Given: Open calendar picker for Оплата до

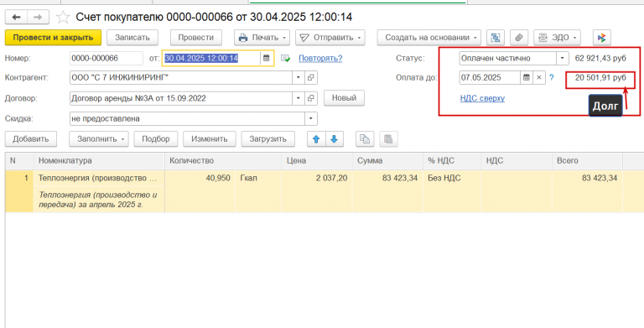Looking at the screenshot, I should tap(527, 78).
